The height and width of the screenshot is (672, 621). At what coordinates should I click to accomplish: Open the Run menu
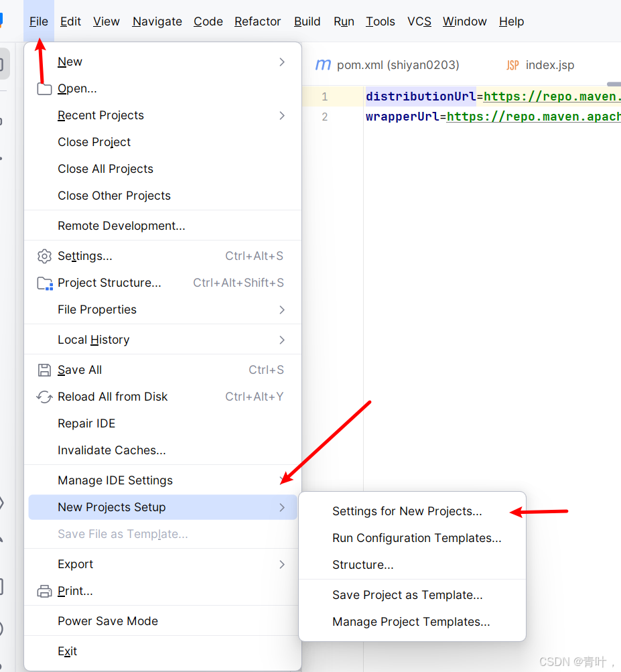[x=344, y=21]
